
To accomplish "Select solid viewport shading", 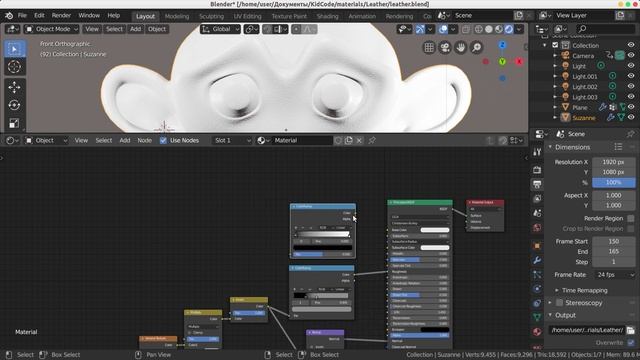I will coord(489,29).
